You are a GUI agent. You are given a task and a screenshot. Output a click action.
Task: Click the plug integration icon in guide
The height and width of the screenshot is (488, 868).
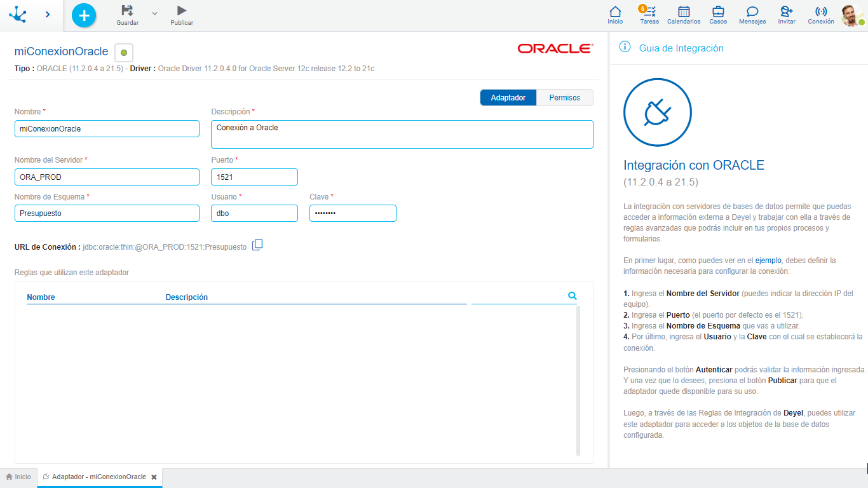(x=657, y=113)
